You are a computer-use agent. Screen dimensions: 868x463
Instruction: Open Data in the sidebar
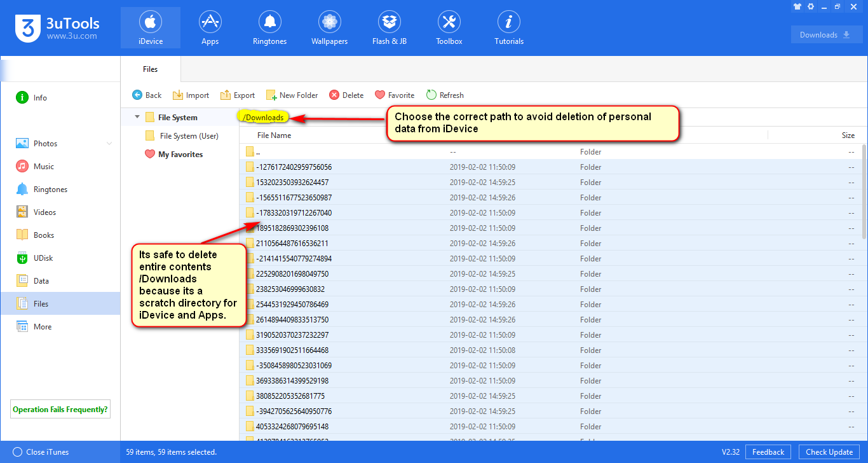pyautogui.click(x=60, y=281)
